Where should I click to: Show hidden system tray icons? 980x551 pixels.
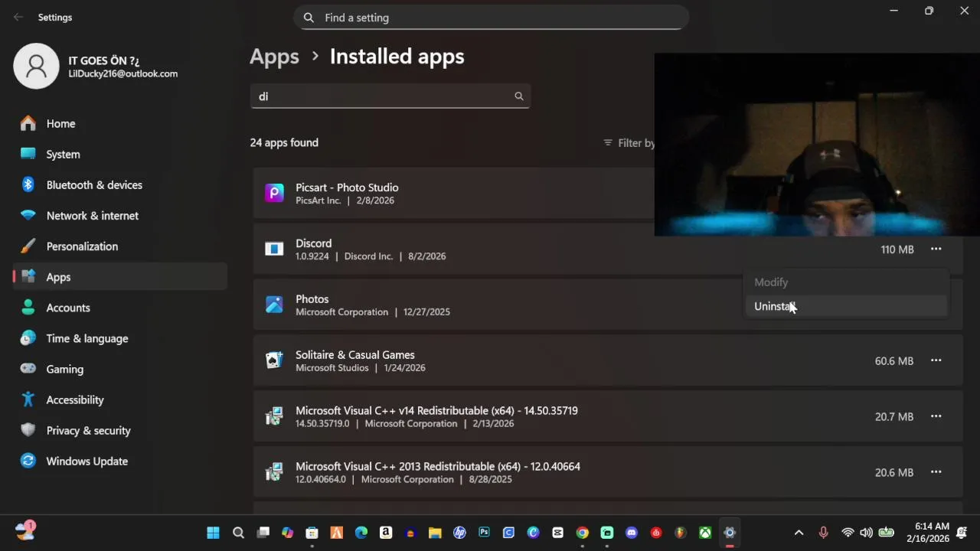pos(799,533)
